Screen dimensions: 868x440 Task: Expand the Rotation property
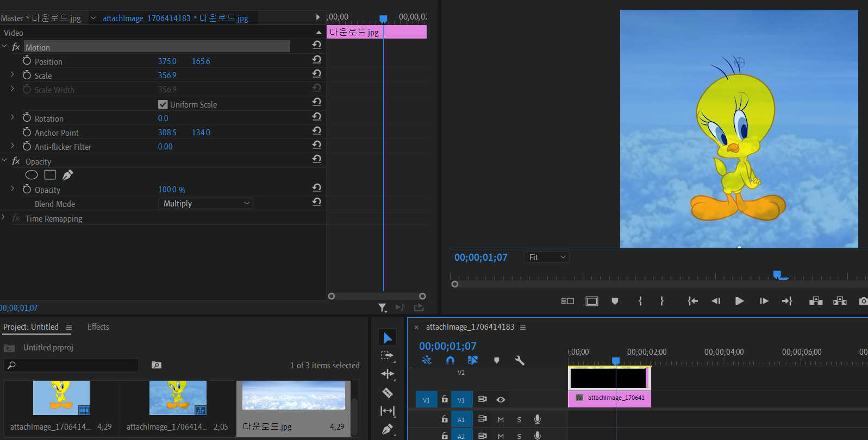point(13,117)
